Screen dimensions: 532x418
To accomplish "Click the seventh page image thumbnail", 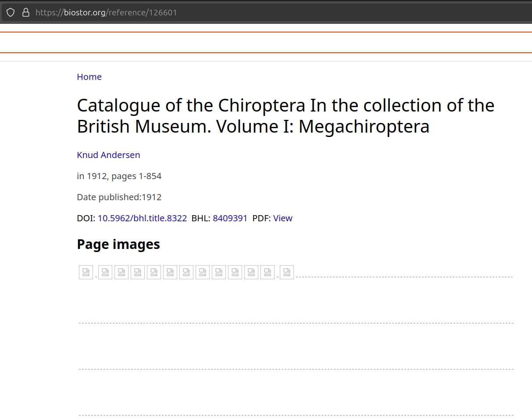I will click(186, 272).
